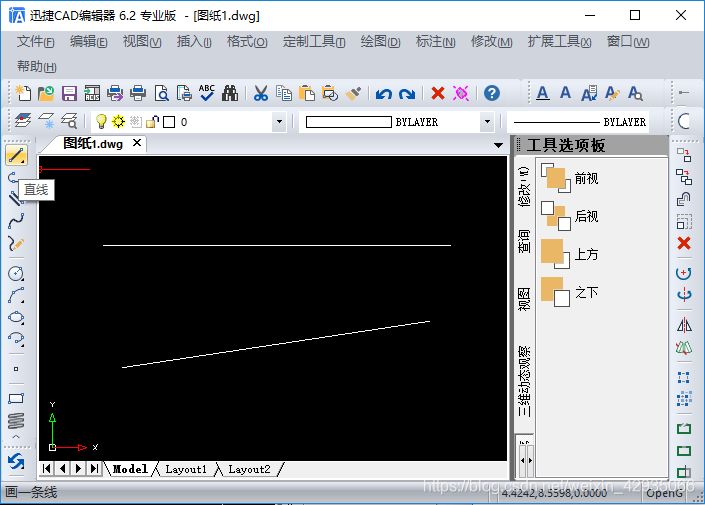
Task: Click the Redo arrow
Action: pos(407,94)
